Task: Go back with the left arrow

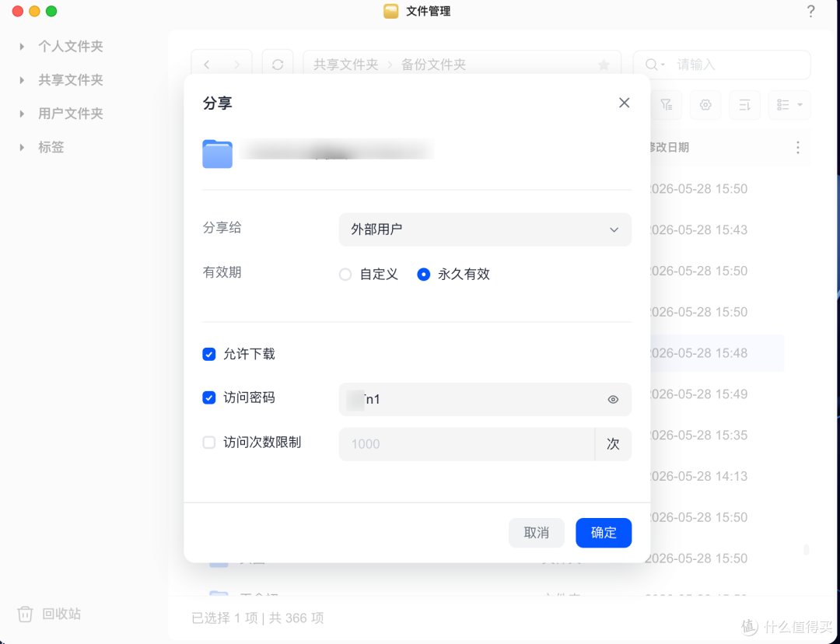Action: click(x=207, y=65)
